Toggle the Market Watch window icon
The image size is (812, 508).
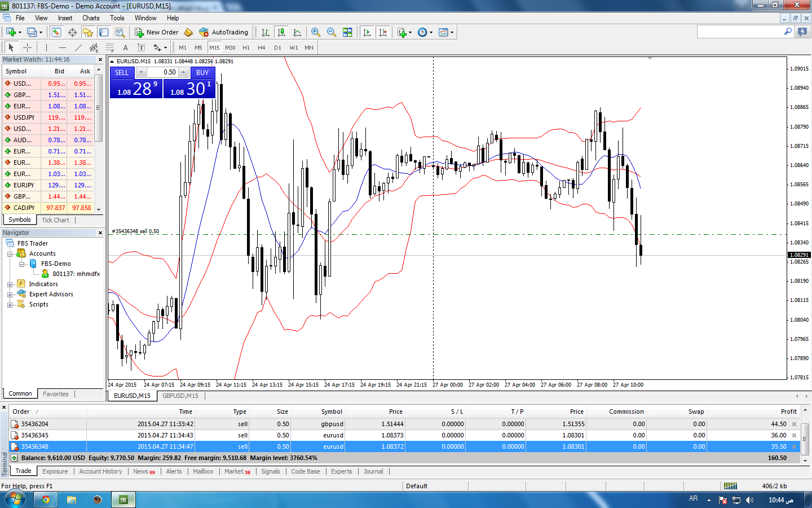(56, 32)
